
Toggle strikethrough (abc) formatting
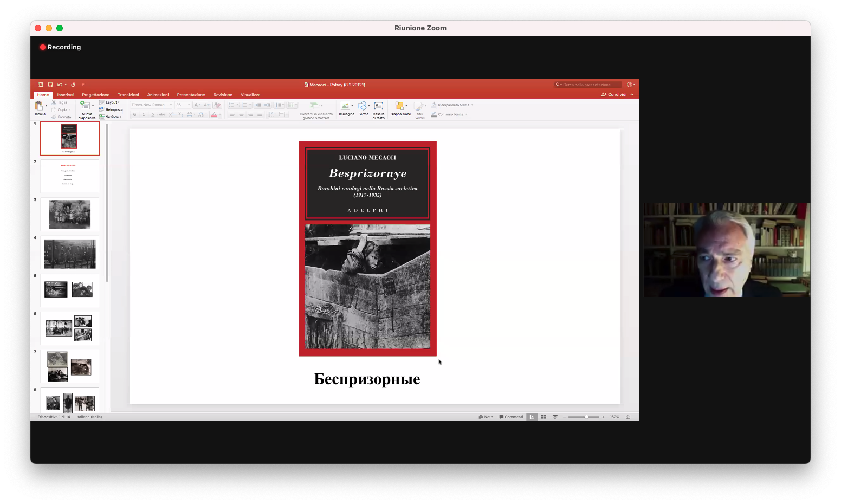162,114
